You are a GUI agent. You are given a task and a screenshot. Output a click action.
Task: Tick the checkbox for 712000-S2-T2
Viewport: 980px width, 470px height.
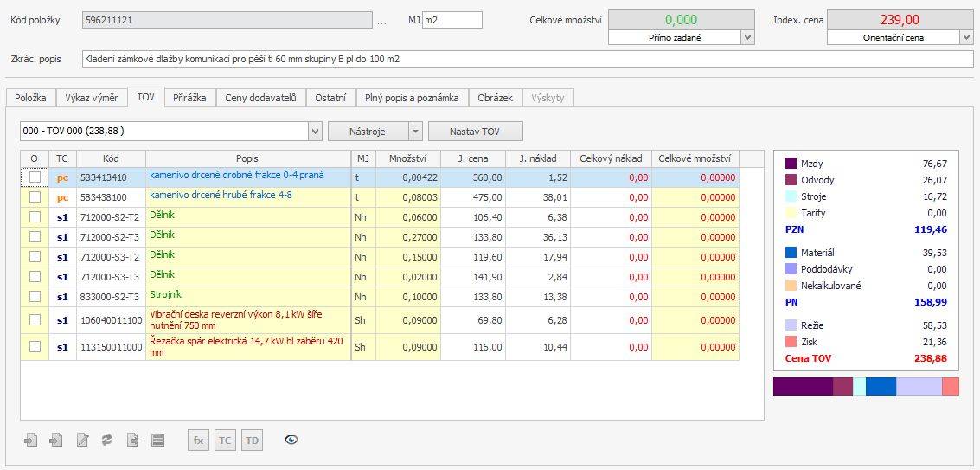click(35, 216)
